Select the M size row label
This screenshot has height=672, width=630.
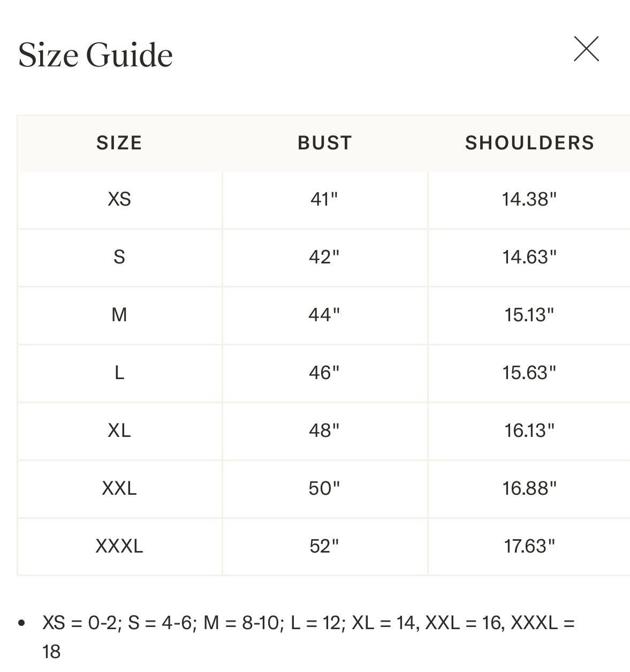point(119,315)
